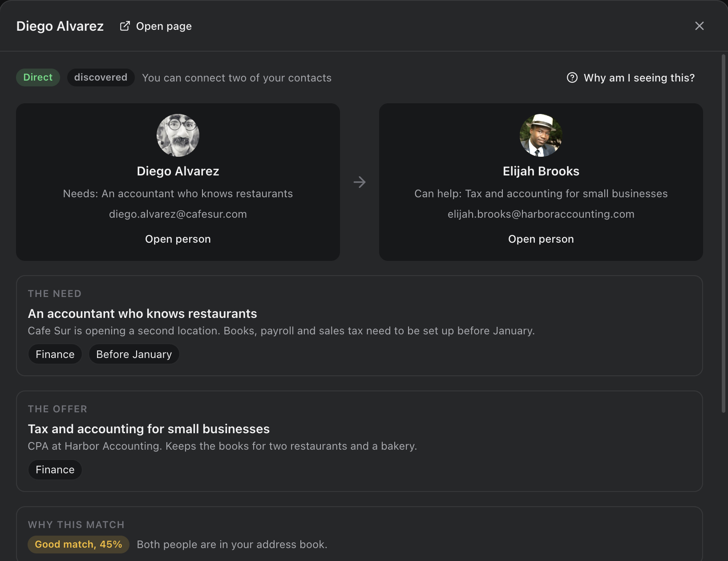Click the external-link icon beside Open page
The image size is (728, 561).
point(125,26)
